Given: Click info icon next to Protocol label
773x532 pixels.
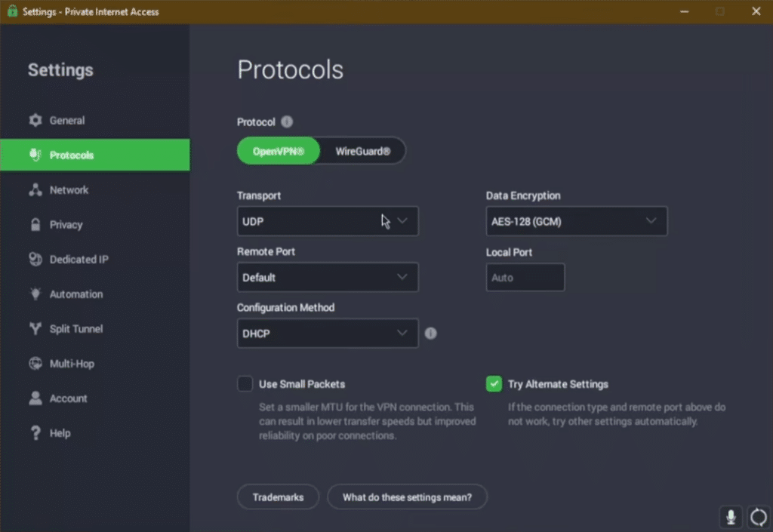Looking at the screenshot, I should coord(287,121).
